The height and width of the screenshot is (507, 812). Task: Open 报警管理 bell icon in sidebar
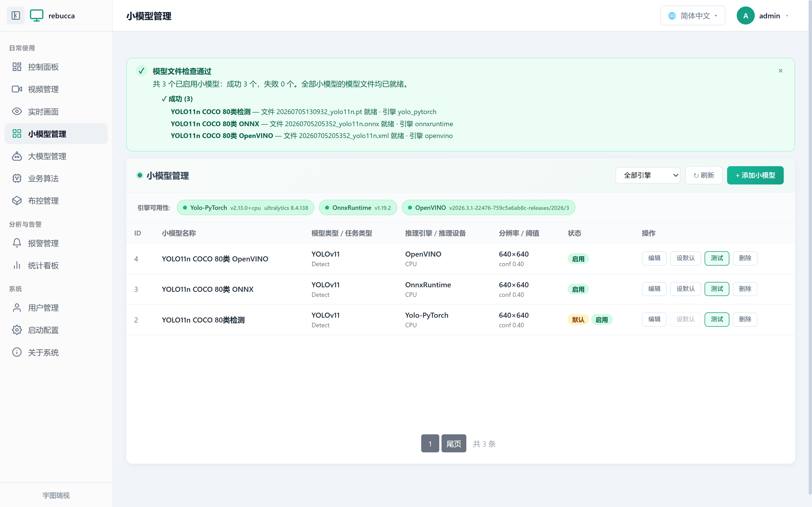pos(17,243)
